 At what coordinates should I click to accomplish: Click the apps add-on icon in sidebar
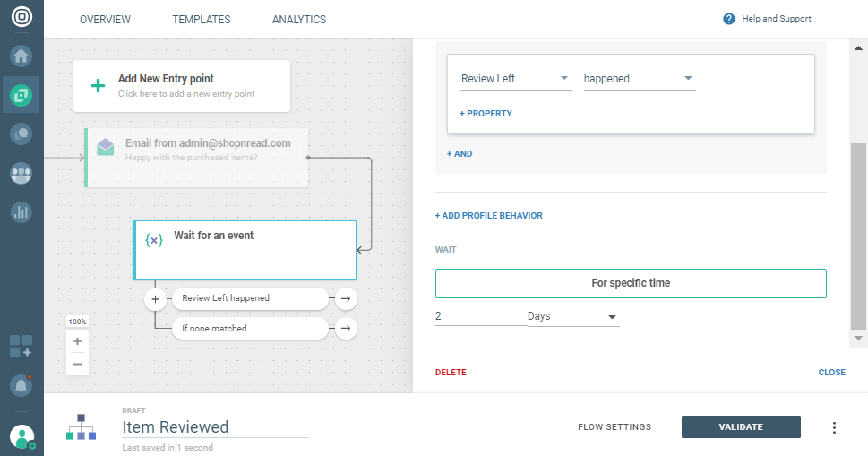[21, 346]
